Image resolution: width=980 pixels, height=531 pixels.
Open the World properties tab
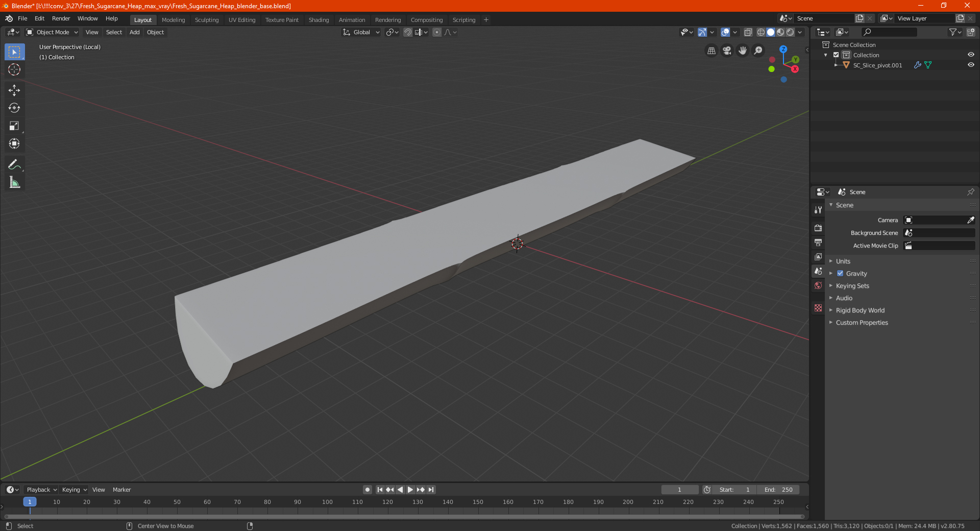818,285
